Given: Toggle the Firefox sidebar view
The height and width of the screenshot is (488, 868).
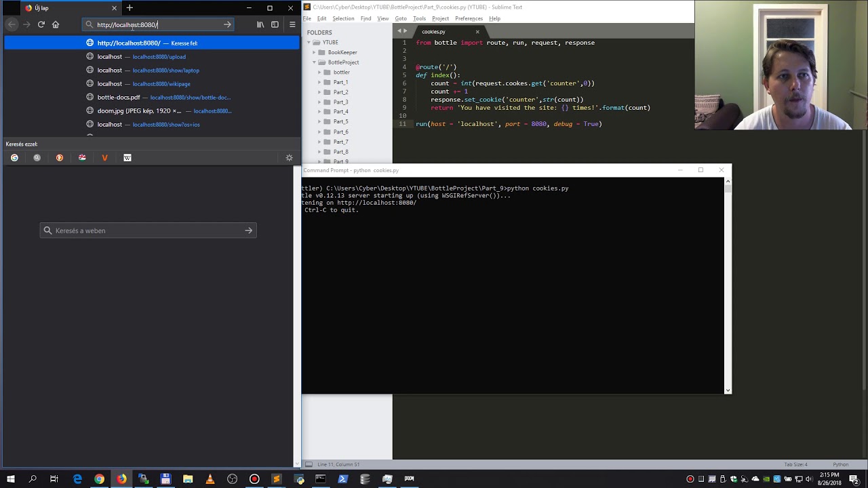Looking at the screenshot, I should 275,24.
